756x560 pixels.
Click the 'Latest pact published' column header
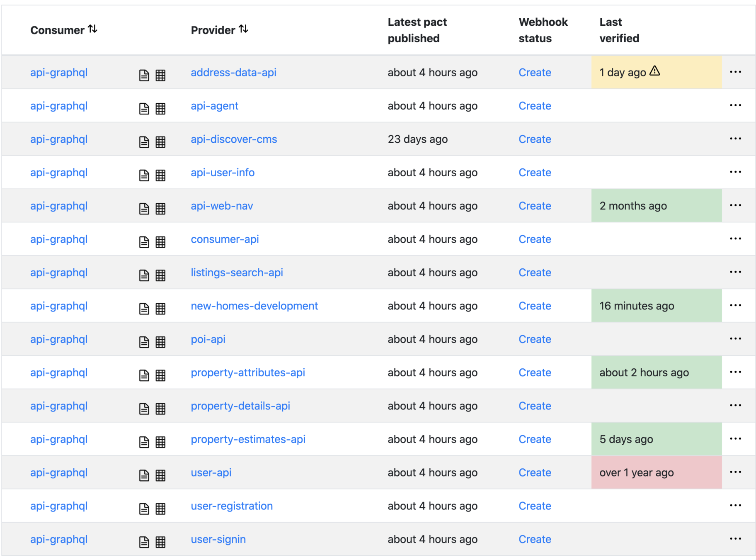tap(417, 30)
